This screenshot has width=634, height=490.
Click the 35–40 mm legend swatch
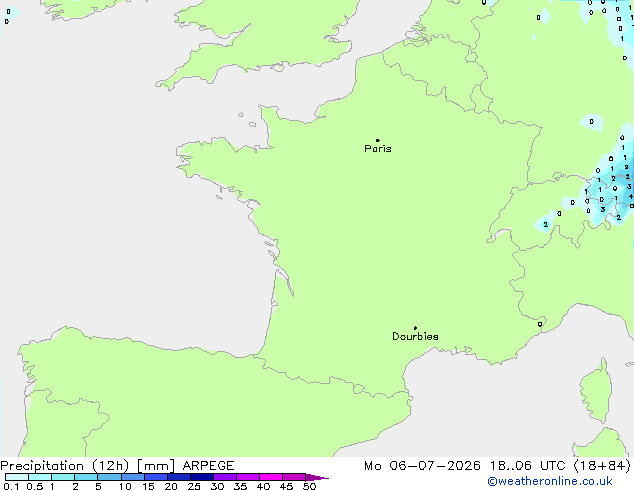248,477
